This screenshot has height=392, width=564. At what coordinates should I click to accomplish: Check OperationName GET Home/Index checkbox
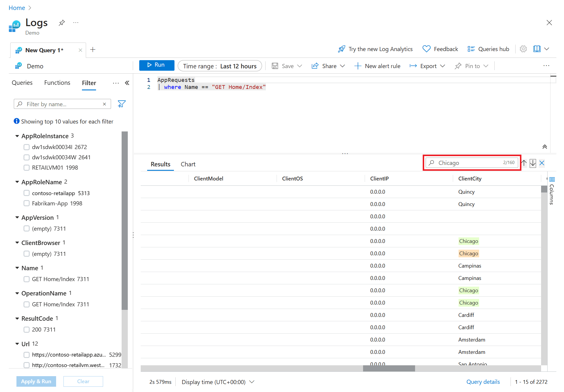(x=26, y=304)
